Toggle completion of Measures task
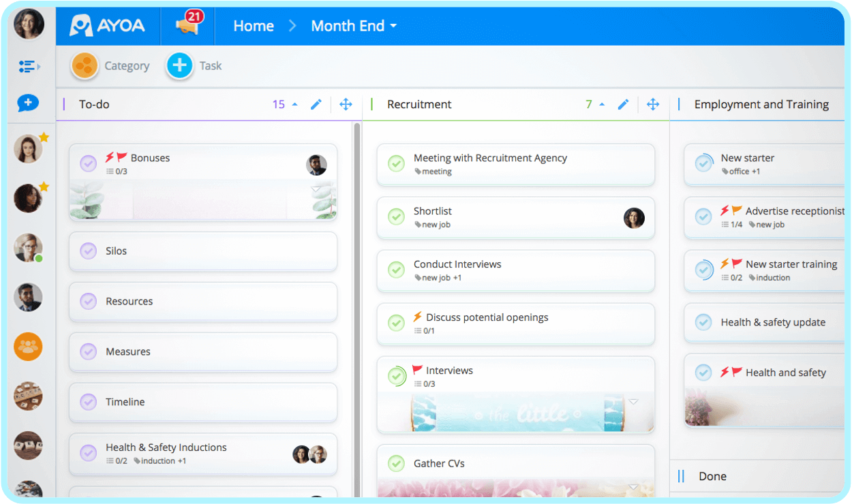The image size is (852, 504). click(89, 351)
